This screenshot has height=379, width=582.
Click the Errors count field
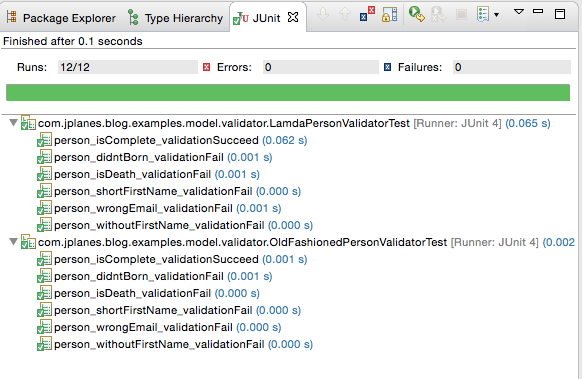[321, 67]
